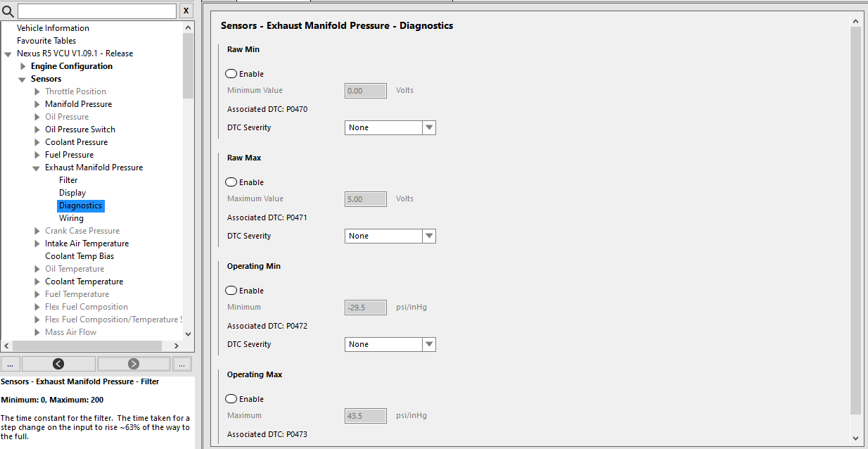Enable the Raw Min diagnostic

tap(231, 74)
